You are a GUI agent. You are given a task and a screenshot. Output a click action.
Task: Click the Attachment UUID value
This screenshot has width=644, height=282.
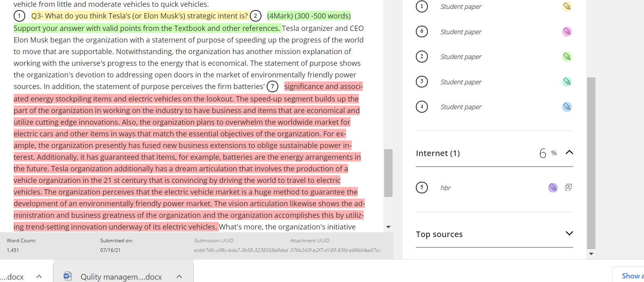click(335, 250)
